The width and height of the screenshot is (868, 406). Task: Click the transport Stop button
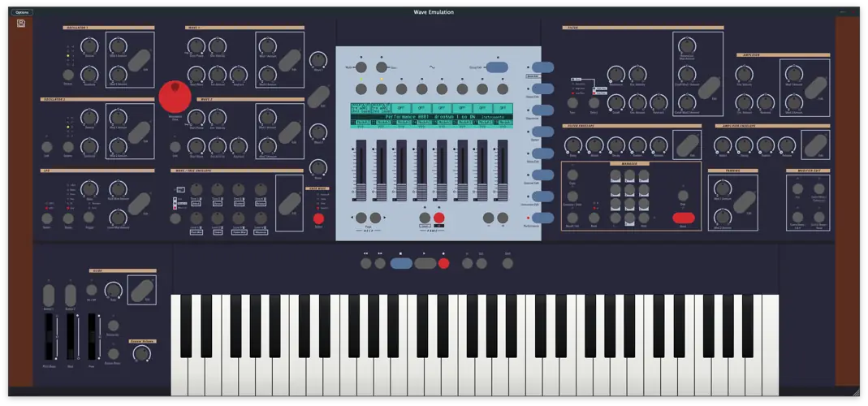(401, 263)
